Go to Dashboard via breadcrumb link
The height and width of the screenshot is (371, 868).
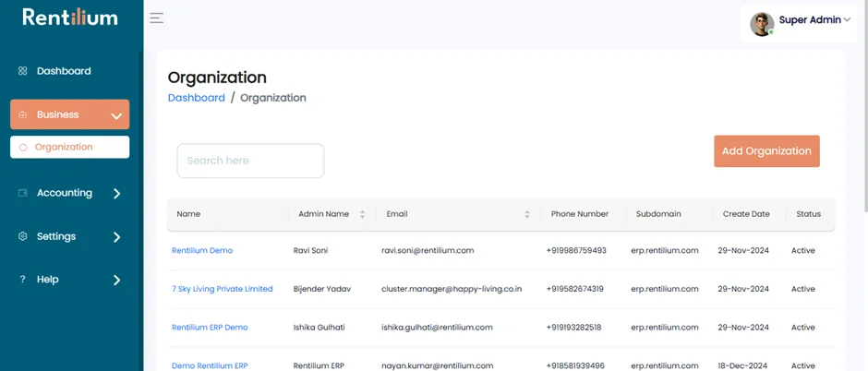(197, 98)
